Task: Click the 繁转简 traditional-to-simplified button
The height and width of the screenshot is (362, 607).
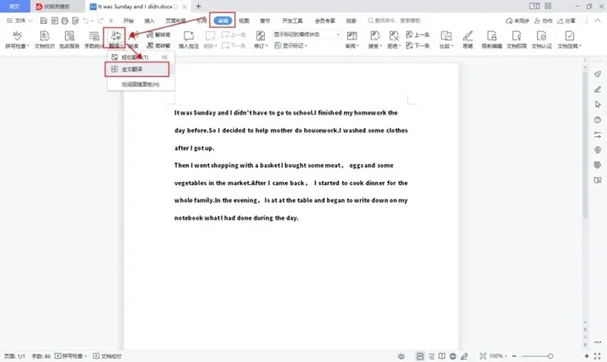Action: pyautogui.click(x=158, y=34)
